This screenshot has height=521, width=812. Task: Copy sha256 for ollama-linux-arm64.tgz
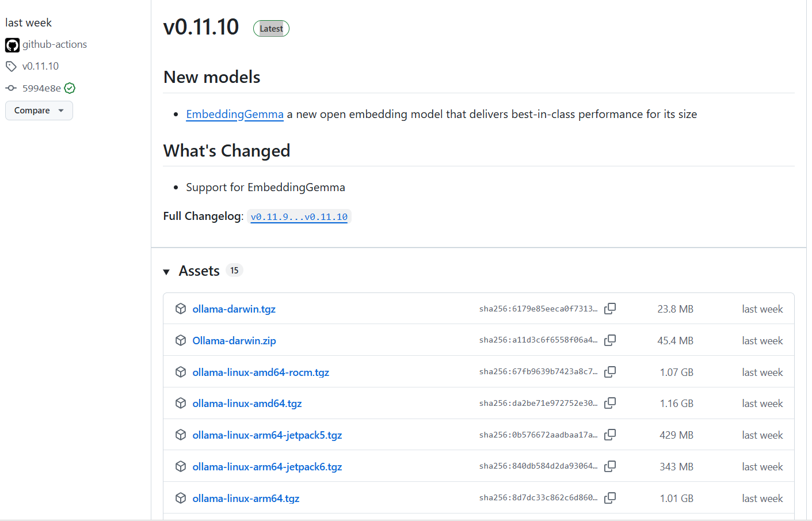(610, 498)
